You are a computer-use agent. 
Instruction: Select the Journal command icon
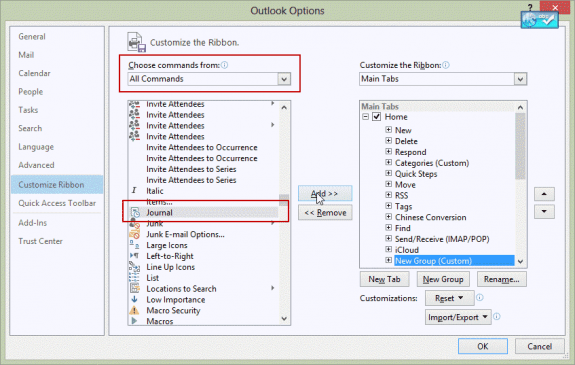135,213
